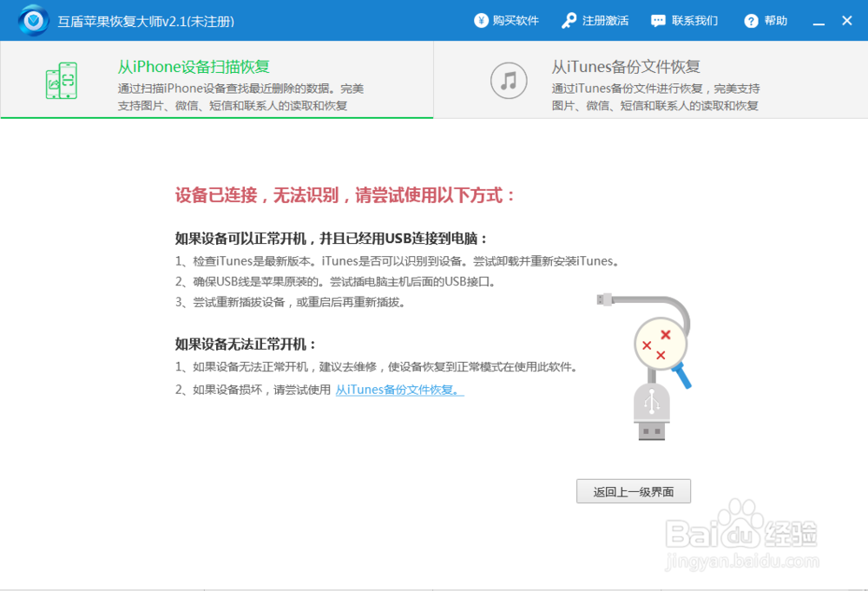This screenshot has width=868, height=591.
Task: Click iPhone tab description 通过扫描iPhone设备查找
Action: [x=240, y=97]
